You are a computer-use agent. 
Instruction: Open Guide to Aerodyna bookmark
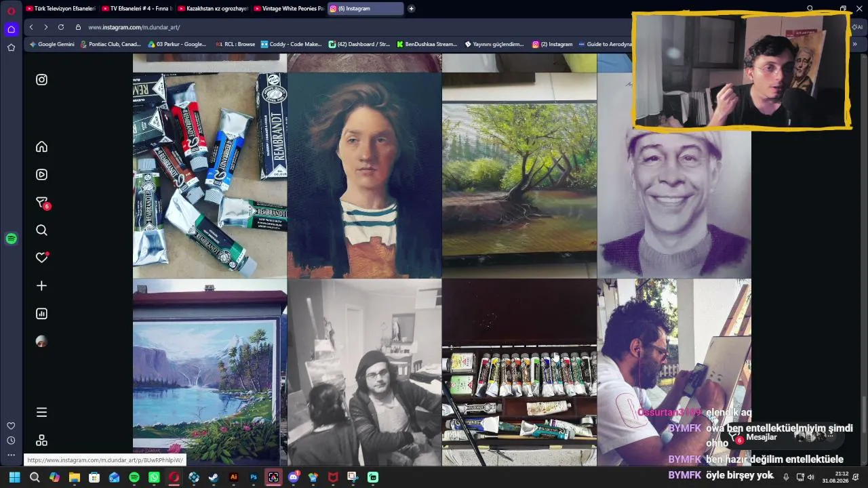[x=605, y=44]
